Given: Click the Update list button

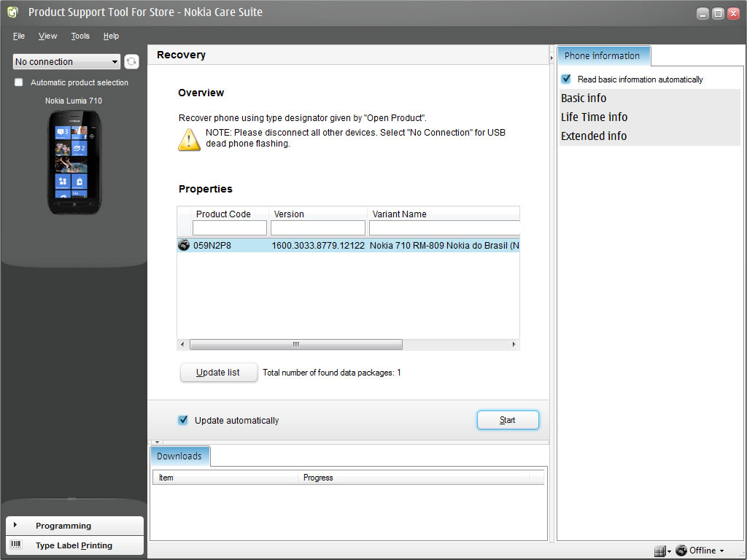Looking at the screenshot, I should point(218,373).
